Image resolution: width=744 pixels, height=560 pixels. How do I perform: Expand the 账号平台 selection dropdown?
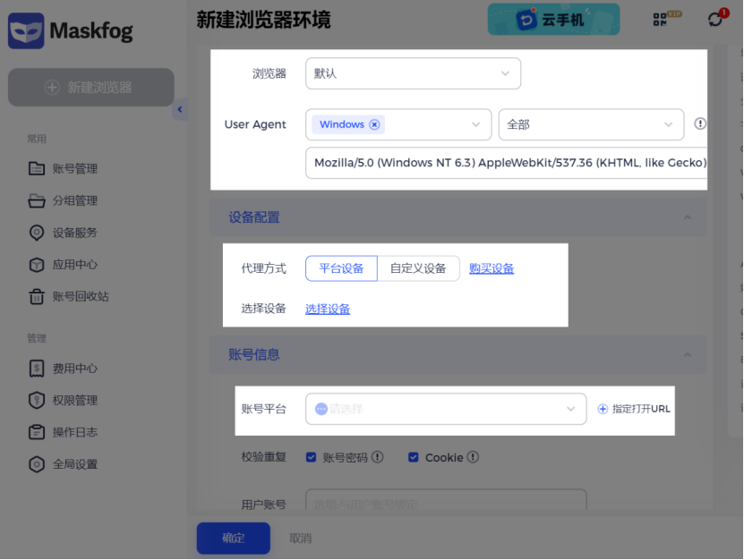(x=445, y=409)
